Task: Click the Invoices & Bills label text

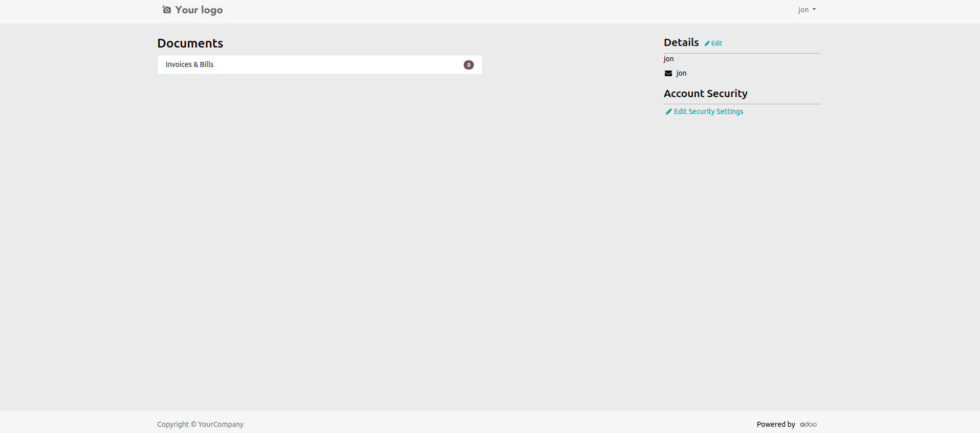Action: [x=189, y=64]
